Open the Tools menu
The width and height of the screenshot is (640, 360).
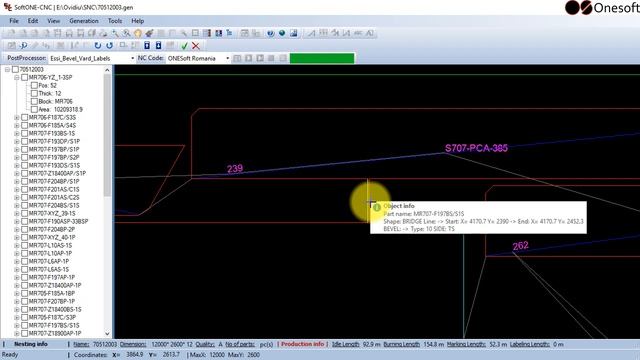115,21
